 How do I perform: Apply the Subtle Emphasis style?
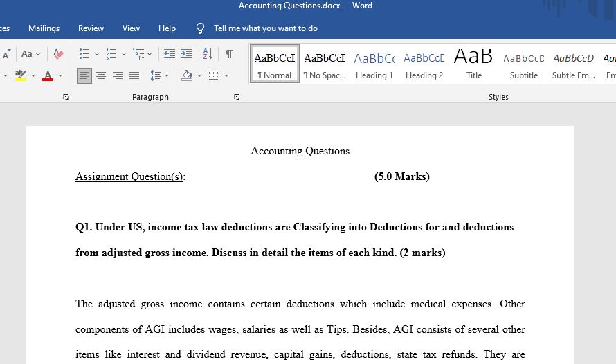tap(574, 64)
